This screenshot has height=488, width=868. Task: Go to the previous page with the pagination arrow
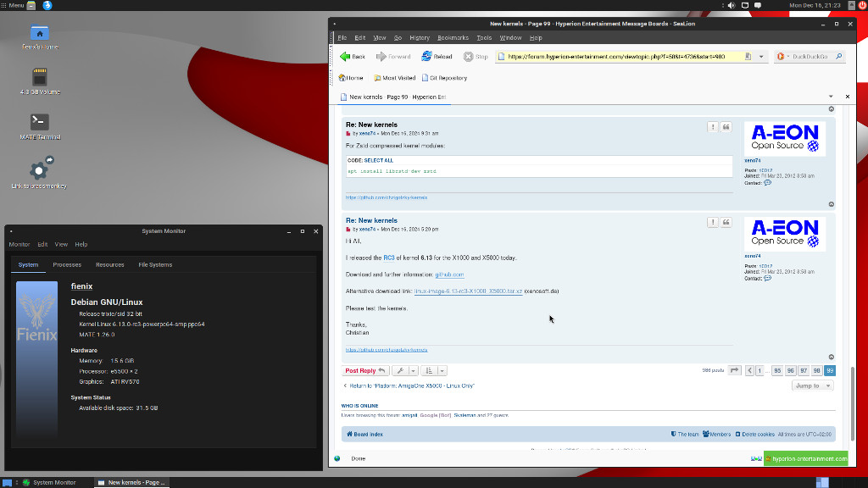click(x=749, y=371)
